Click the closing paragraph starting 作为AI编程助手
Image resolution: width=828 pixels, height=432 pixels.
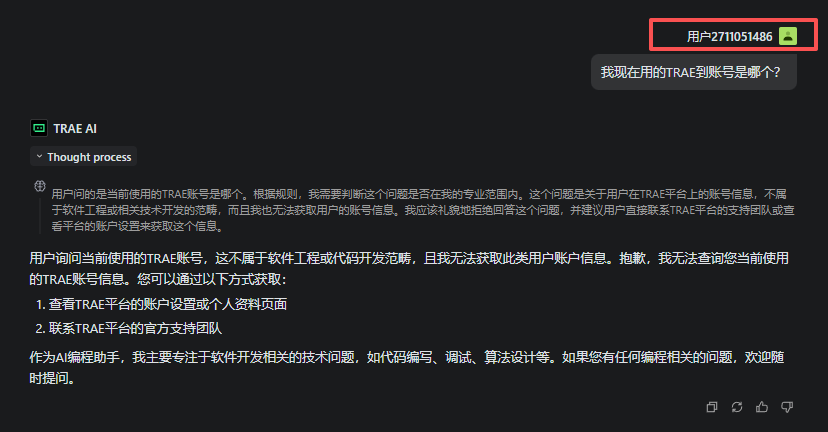click(x=407, y=368)
